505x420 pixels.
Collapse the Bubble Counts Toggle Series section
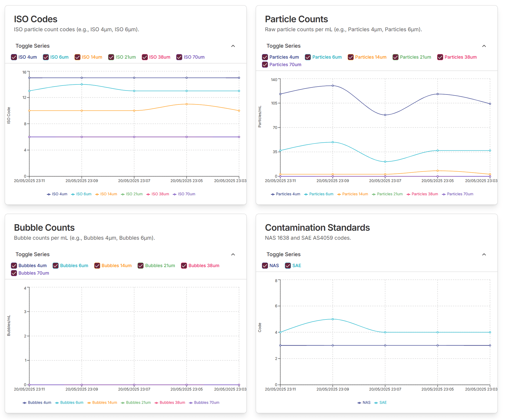[233, 254]
